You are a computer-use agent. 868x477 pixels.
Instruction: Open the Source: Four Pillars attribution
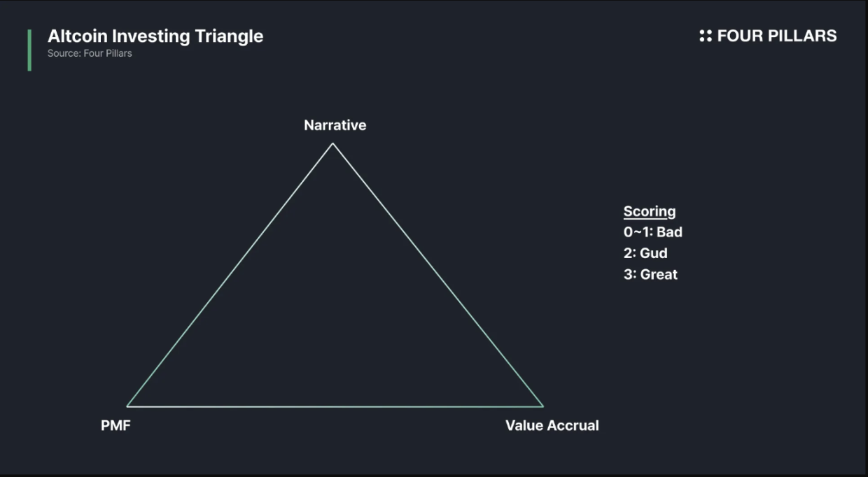90,53
